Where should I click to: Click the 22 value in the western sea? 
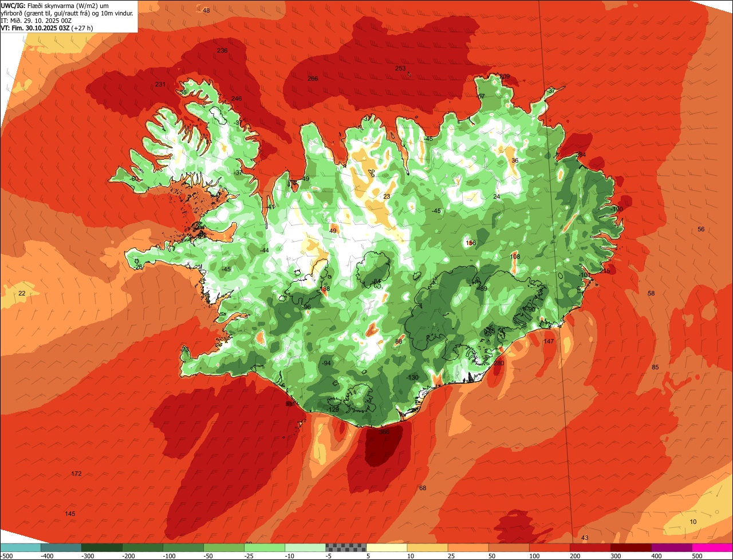point(22,293)
